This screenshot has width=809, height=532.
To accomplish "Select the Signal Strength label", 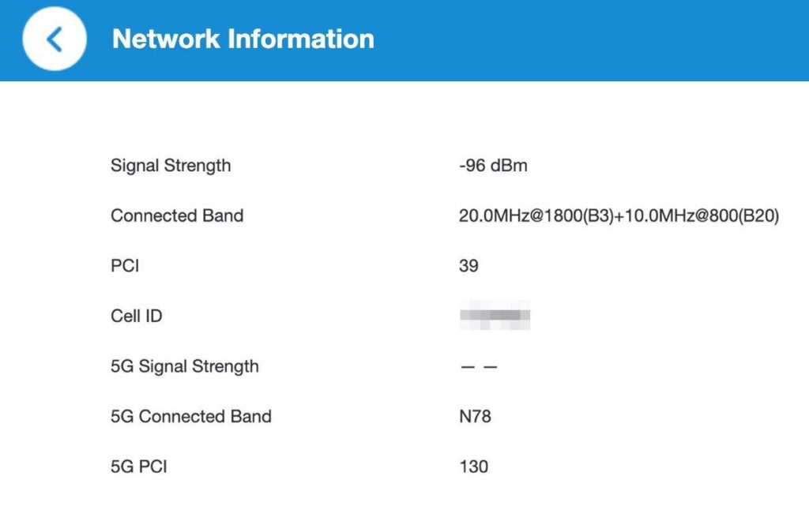I will click(x=171, y=166).
